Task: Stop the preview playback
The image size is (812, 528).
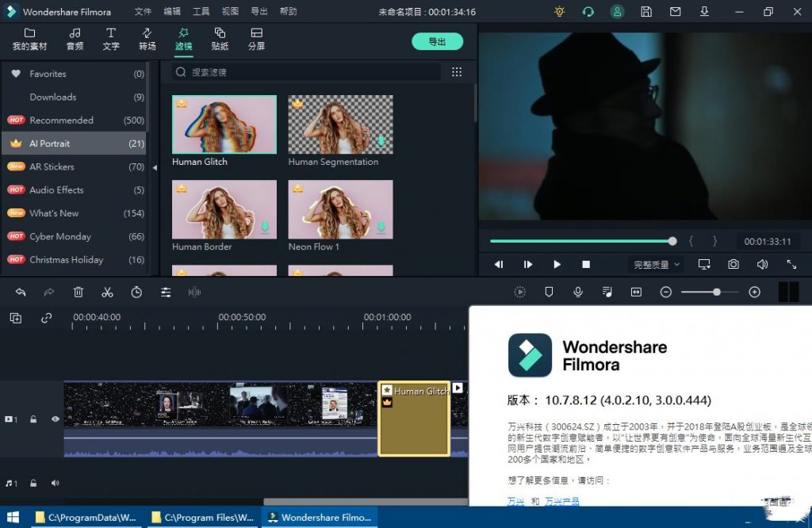Action: tap(586, 265)
